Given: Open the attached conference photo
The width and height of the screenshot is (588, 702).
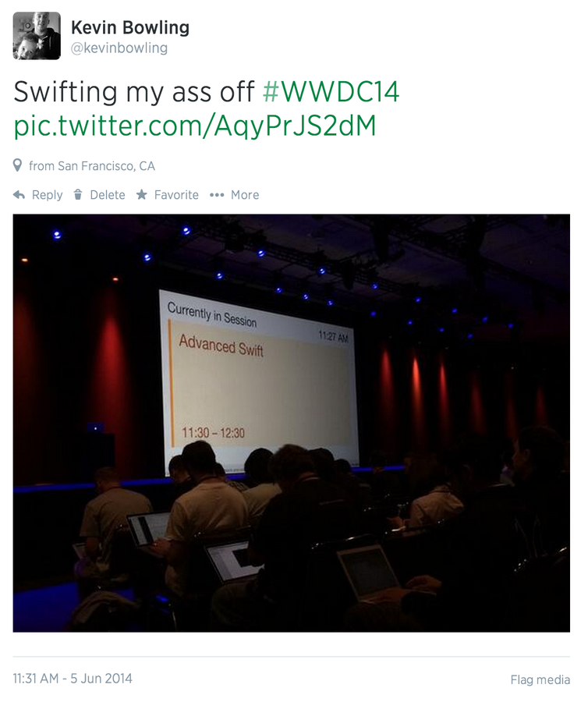Looking at the screenshot, I should [292, 423].
